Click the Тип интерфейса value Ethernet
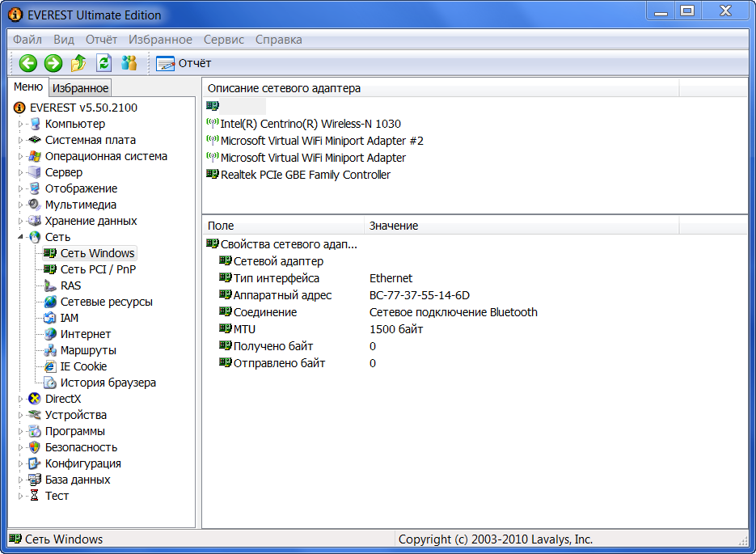Viewport: 756px width, 554px height. click(391, 278)
